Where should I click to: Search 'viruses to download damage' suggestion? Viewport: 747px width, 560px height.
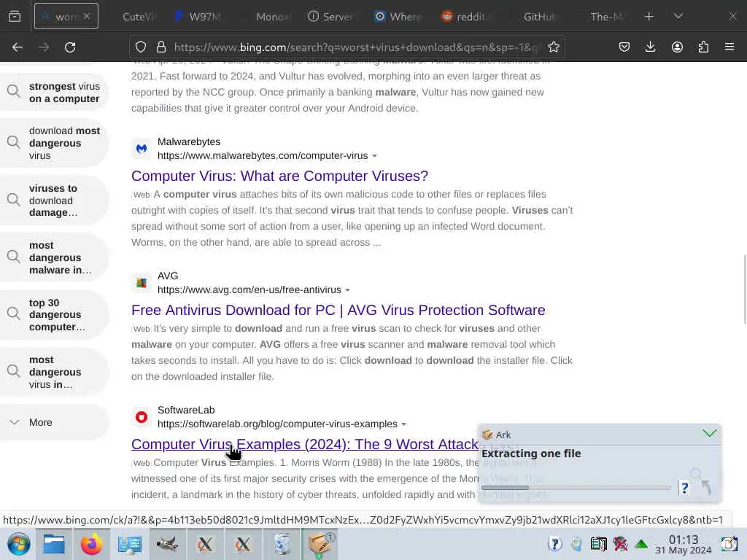(x=55, y=201)
